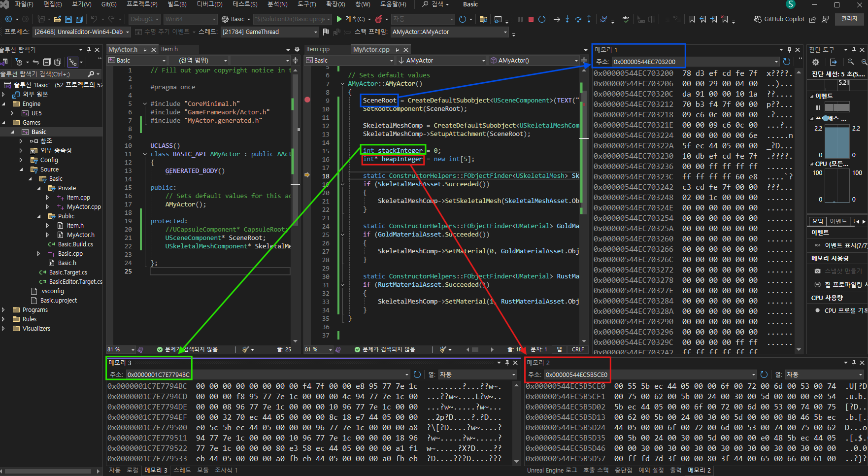Click the Hot Reload flame icon
868x476 pixels.
[x=378, y=19]
